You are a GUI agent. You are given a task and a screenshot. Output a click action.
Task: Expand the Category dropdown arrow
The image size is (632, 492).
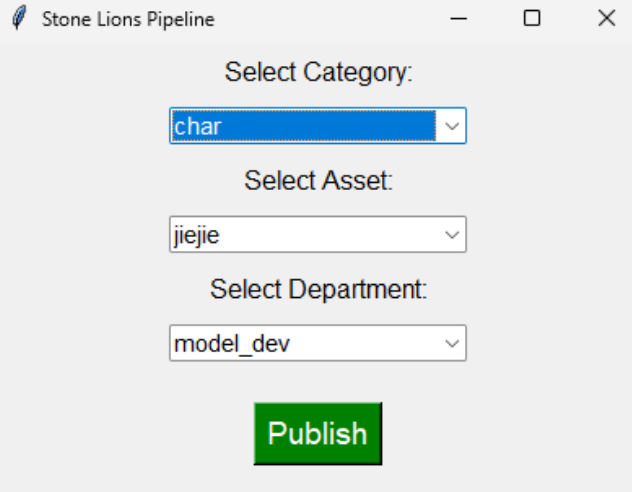click(452, 126)
